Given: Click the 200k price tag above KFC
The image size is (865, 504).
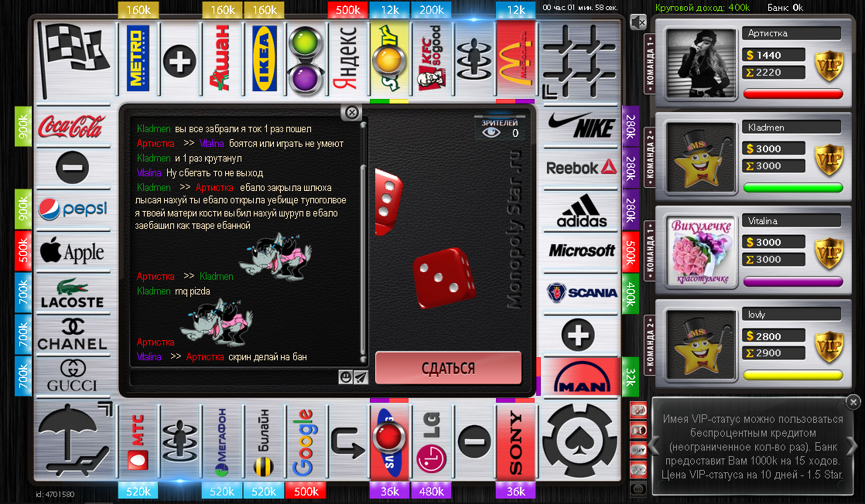Looking at the screenshot, I should tap(432, 10).
